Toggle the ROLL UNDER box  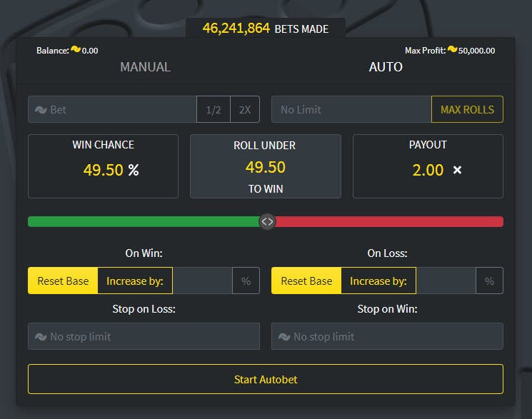(x=266, y=166)
